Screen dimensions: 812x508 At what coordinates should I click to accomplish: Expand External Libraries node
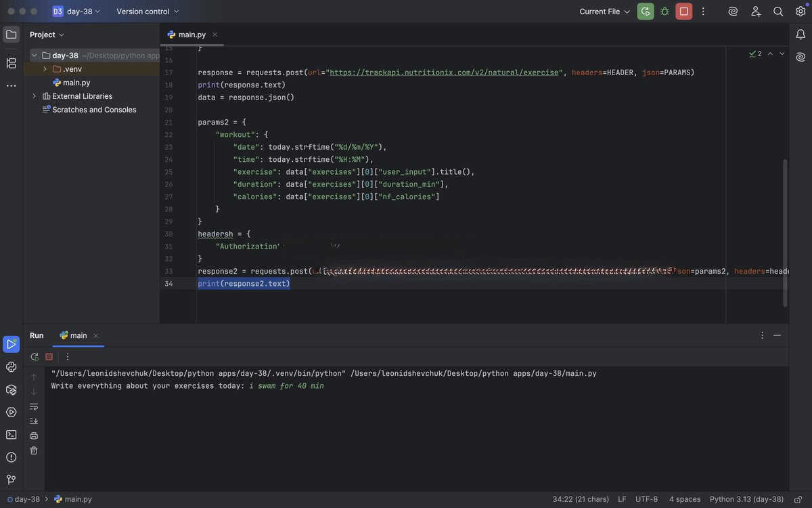click(x=35, y=96)
